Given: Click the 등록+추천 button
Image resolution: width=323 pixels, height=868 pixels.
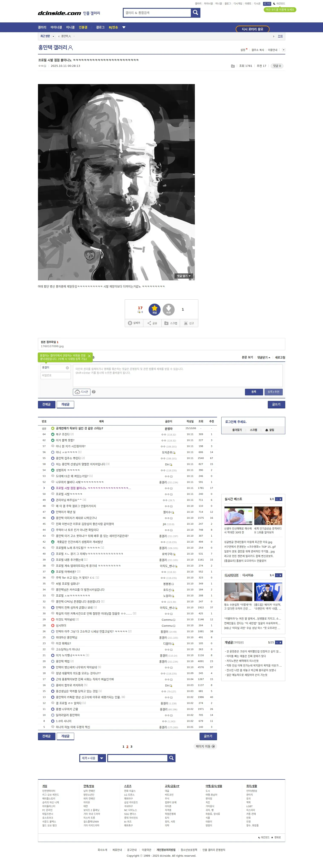Looking at the screenshot, I should pos(274,392).
